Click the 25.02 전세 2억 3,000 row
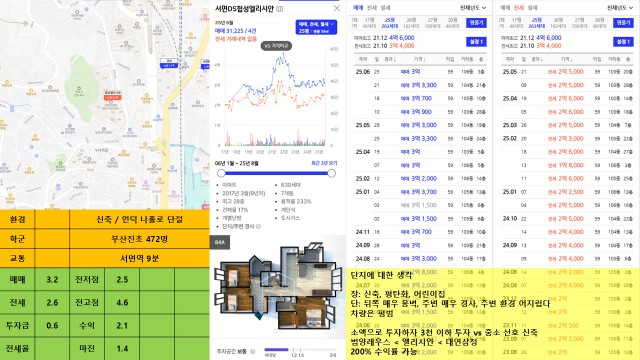This screenshot has width=640, height=360. coord(567,138)
